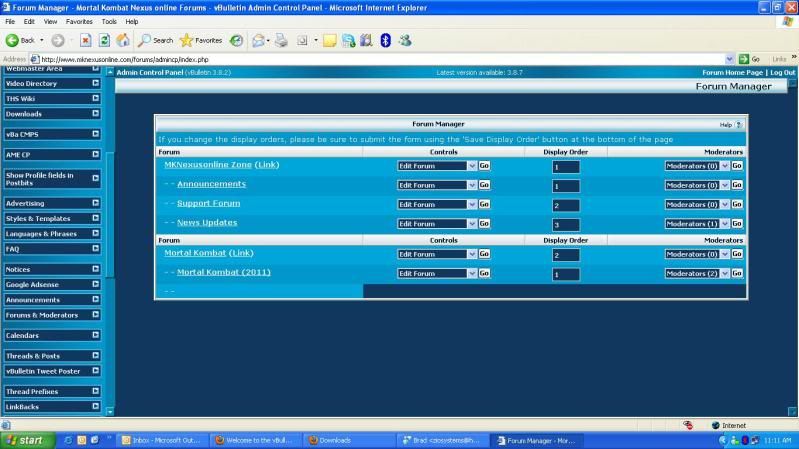Open the Search toolbar button
The height and width of the screenshot is (449, 799).
coord(156,40)
